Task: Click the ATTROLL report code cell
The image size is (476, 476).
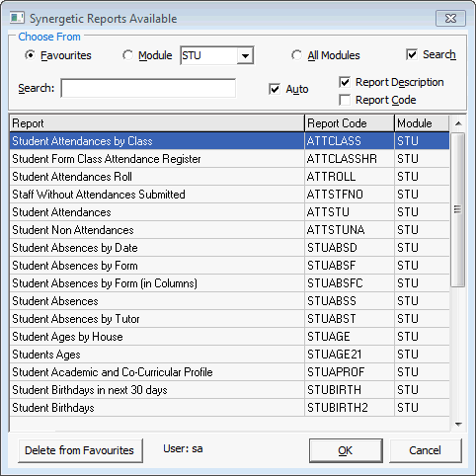Action: click(x=350, y=177)
